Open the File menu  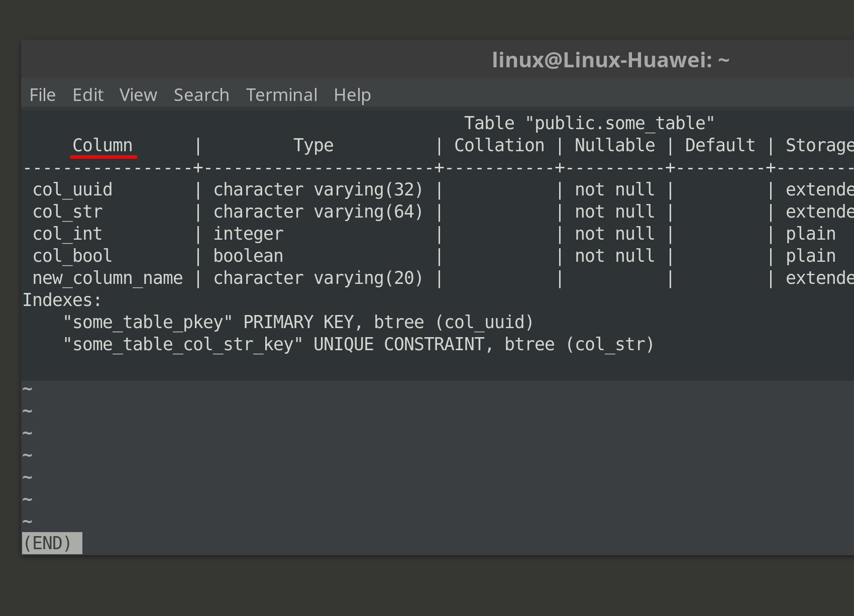click(x=42, y=95)
